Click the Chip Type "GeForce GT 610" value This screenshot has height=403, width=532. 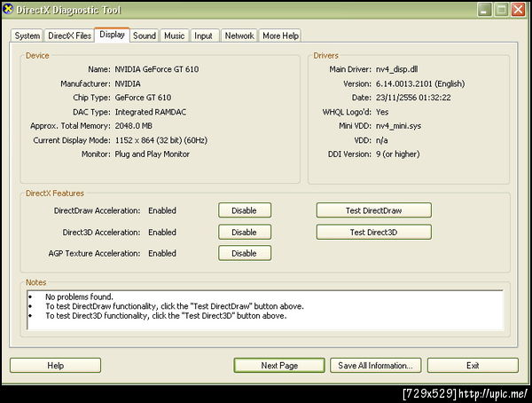143,98
